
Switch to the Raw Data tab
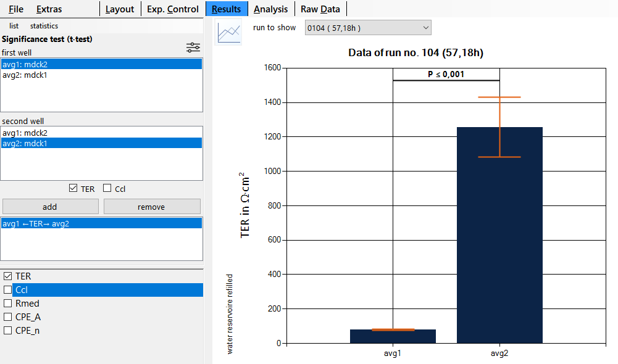coord(320,9)
